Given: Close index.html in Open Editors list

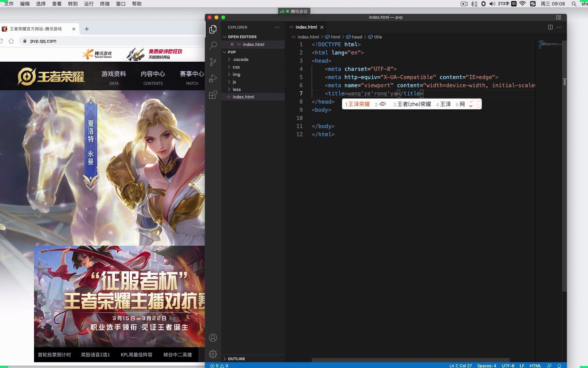Looking at the screenshot, I should tap(232, 44).
